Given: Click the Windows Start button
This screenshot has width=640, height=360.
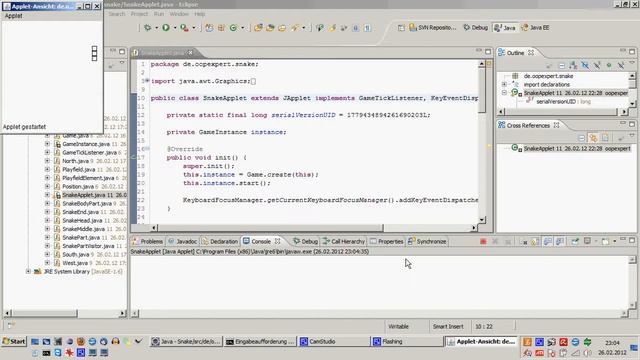Looking at the screenshot, I should click(14, 341).
